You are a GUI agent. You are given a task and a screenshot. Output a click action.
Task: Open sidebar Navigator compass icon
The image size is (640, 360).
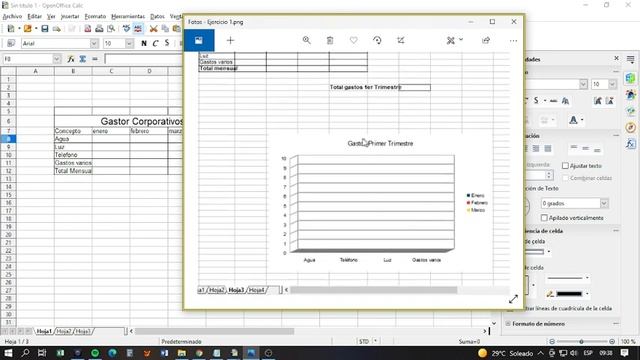pos(631,127)
